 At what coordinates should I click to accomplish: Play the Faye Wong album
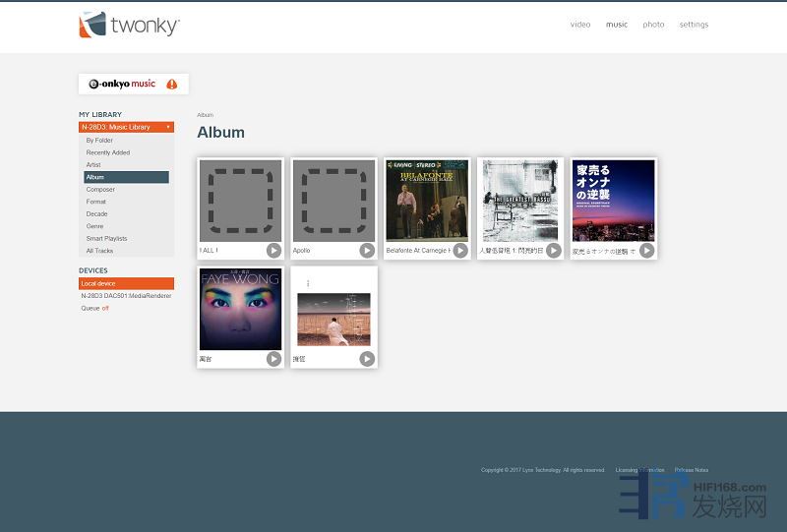(273, 359)
